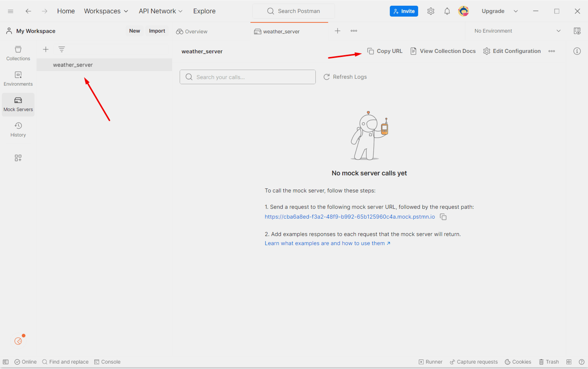
Task: Click Refresh Logs
Action: (x=345, y=77)
